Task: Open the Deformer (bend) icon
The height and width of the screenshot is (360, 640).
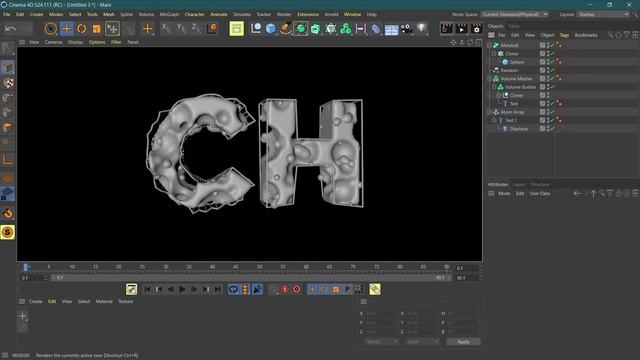Action: [x=376, y=29]
